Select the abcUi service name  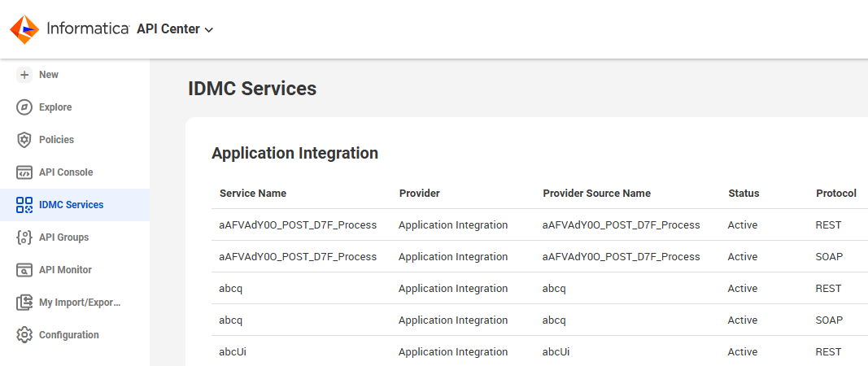233,352
